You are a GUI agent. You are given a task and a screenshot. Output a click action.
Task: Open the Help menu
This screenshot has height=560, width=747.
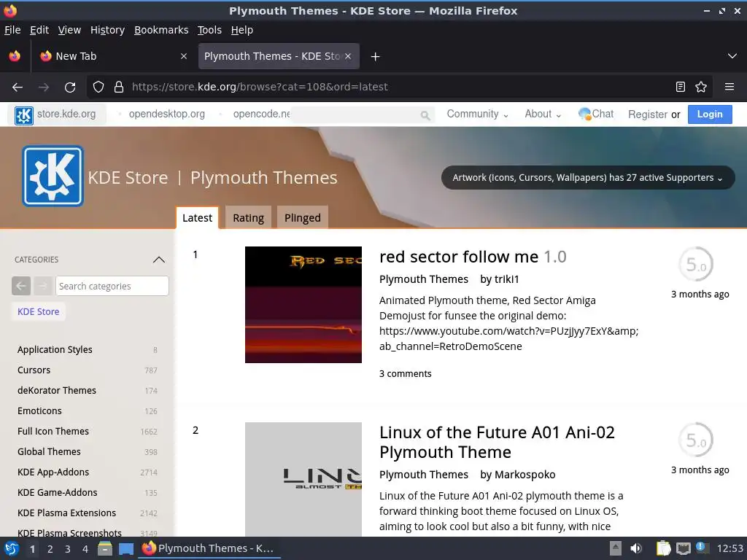[x=242, y=30]
